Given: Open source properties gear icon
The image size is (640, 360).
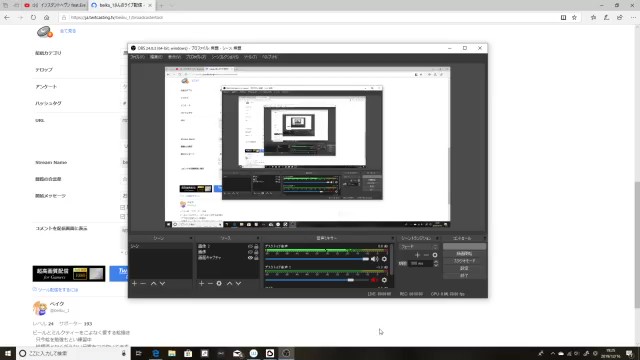Looking at the screenshot, I should coord(219,283).
